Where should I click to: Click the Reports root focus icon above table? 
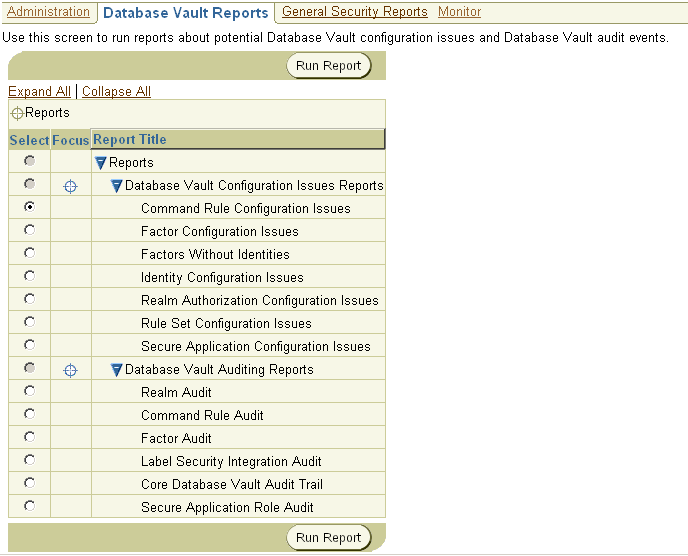[17, 113]
